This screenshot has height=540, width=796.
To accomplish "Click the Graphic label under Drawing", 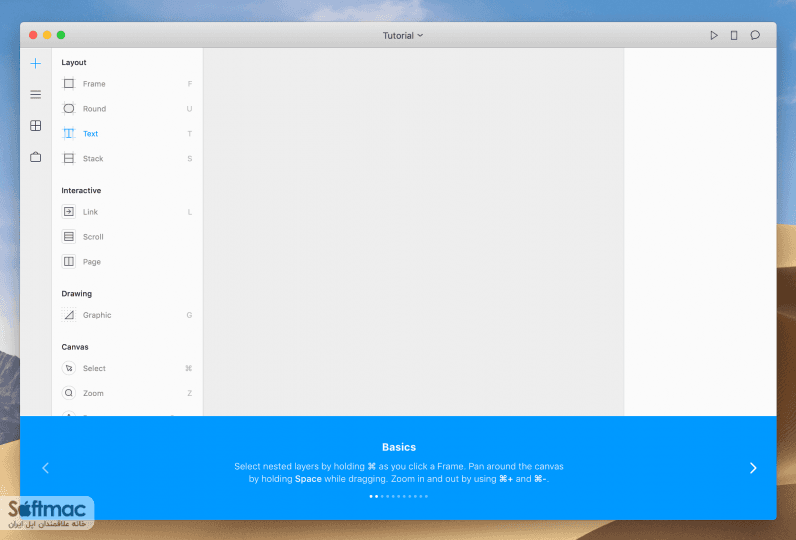I will tap(97, 315).
